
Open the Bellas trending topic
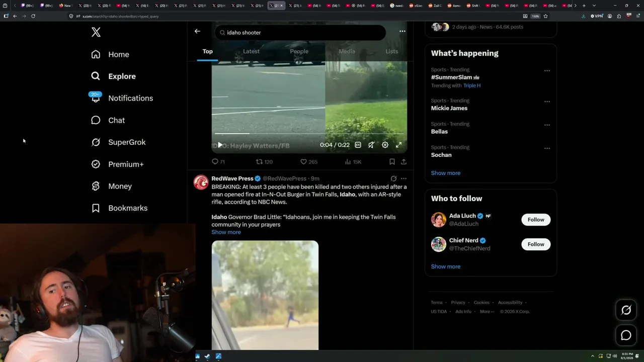439,132
